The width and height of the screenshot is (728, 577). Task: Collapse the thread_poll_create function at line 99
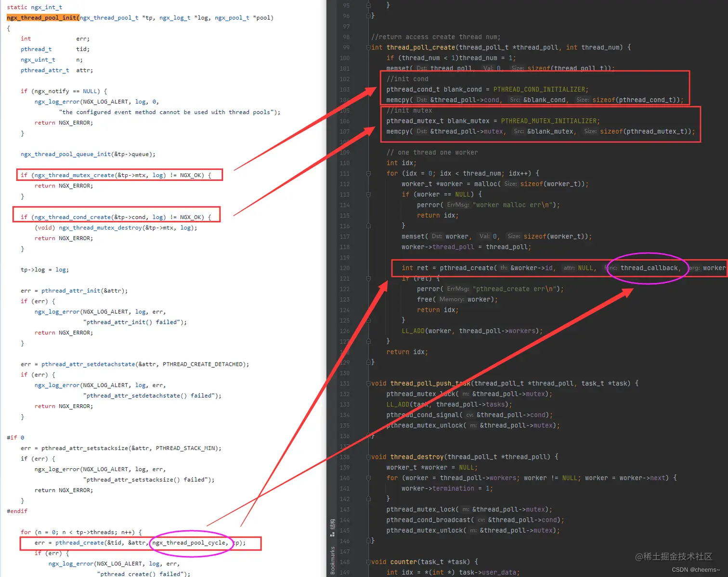368,47
